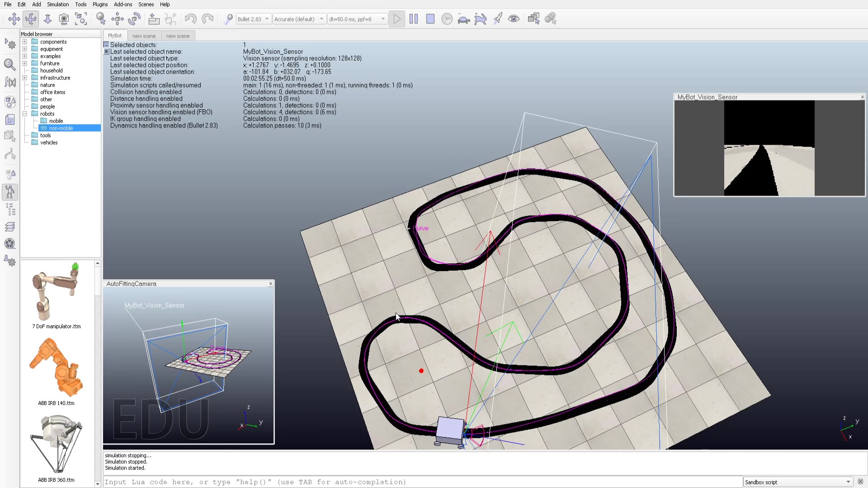The height and width of the screenshot is (488, 868).
Task: Click the Pause simulation button
Action: tap(414, 19)
